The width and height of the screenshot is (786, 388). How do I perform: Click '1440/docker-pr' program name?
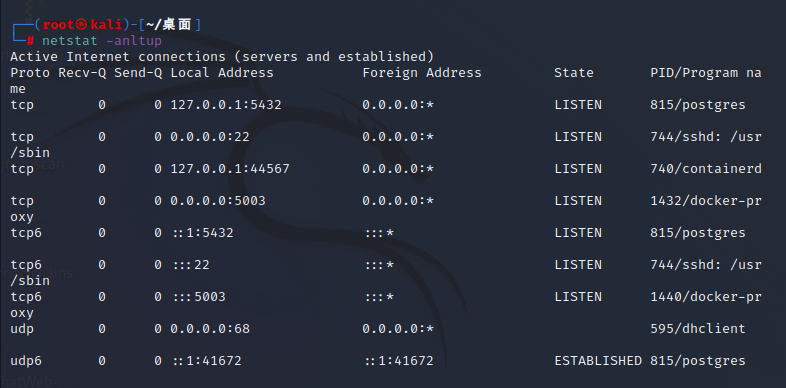tap(706, 297)
